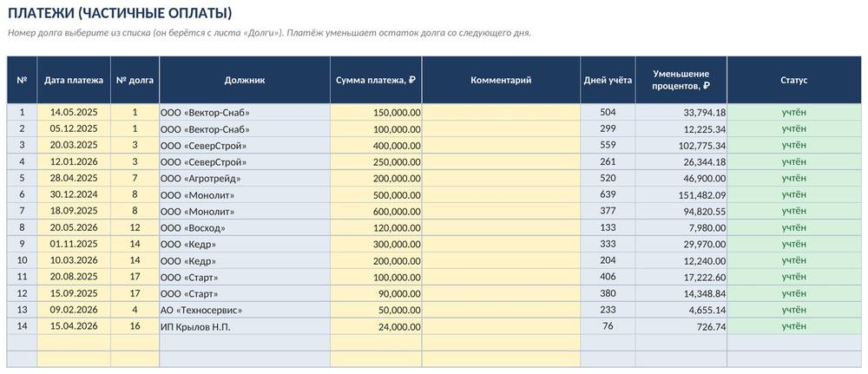The width and height of the screenshot is (868, 374).
Task: Click interest reduction value 7,980.00
Action: pos(681,228)
